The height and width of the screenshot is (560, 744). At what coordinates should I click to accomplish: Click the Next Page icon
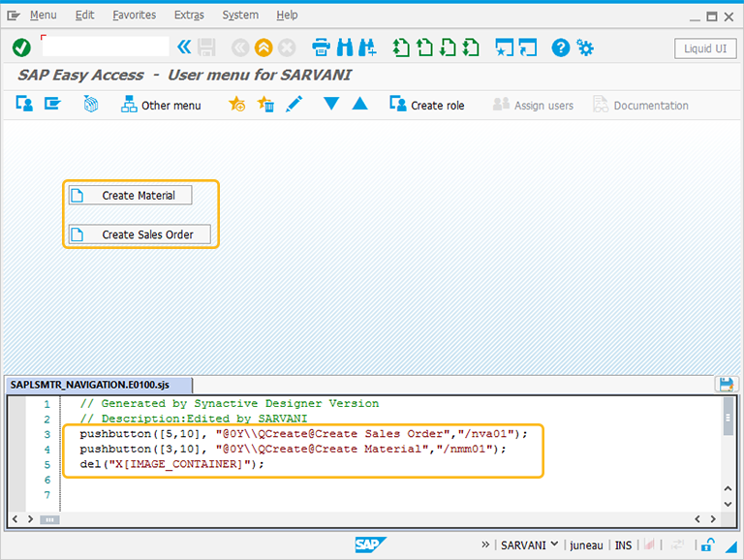448,47
